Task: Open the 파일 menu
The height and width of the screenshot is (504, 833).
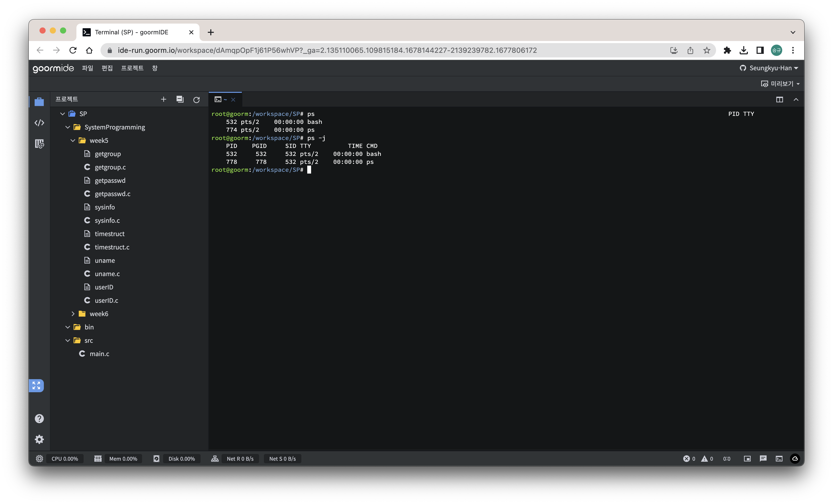Action: pos(87,68)
